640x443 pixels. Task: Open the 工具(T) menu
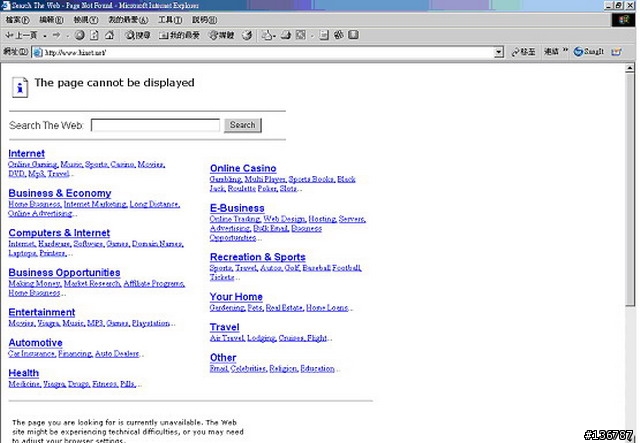170,20
